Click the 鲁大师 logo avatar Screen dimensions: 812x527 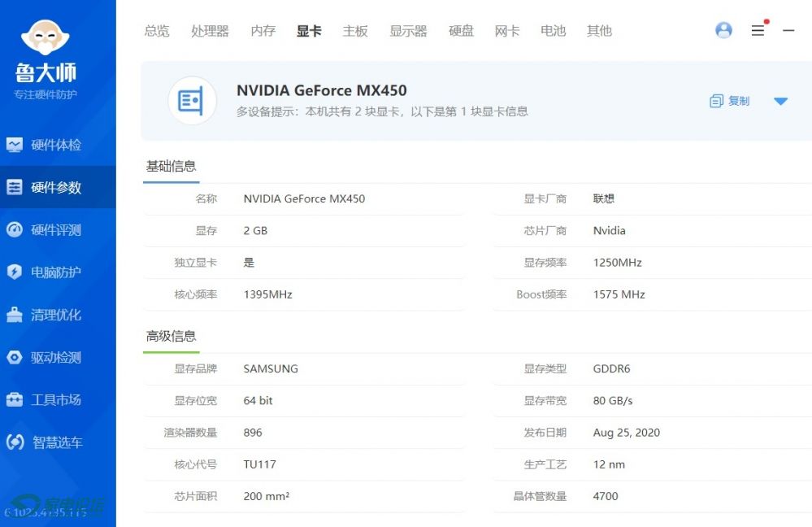45,37
